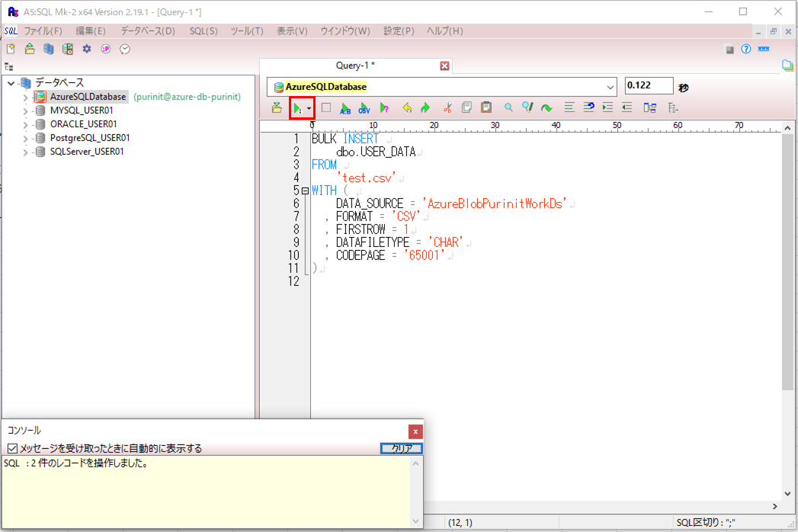Open the 表示(V) menu
The width and height of the screenshot is (798, 532).
coord(292,31)
